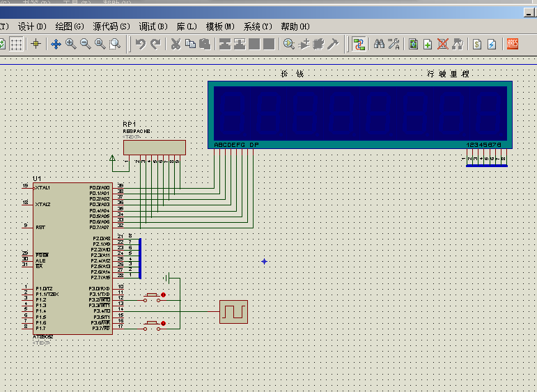Click the 行驶里程 label above display
Viewport: 537px width, 392px height.
(x=449, y=74)
